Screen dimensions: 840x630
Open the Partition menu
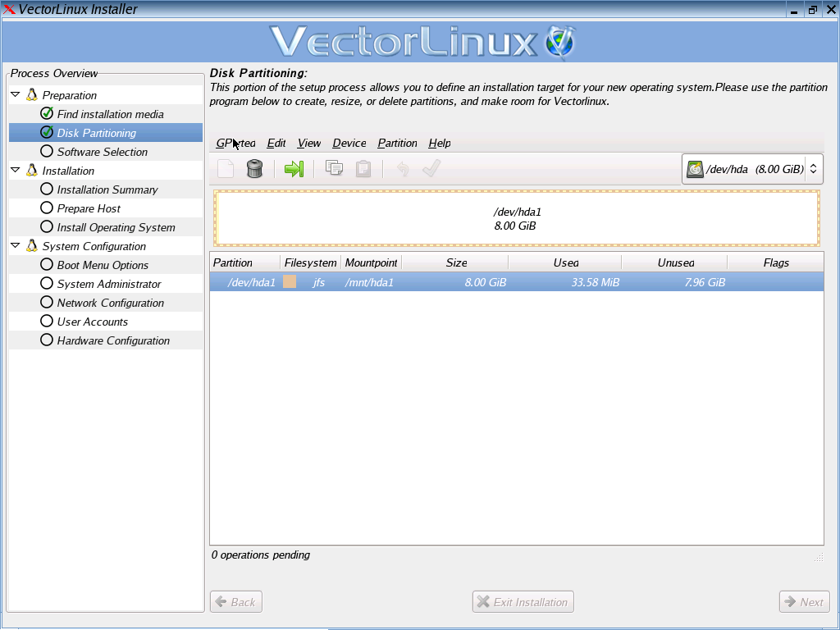(x=398, y=143)
